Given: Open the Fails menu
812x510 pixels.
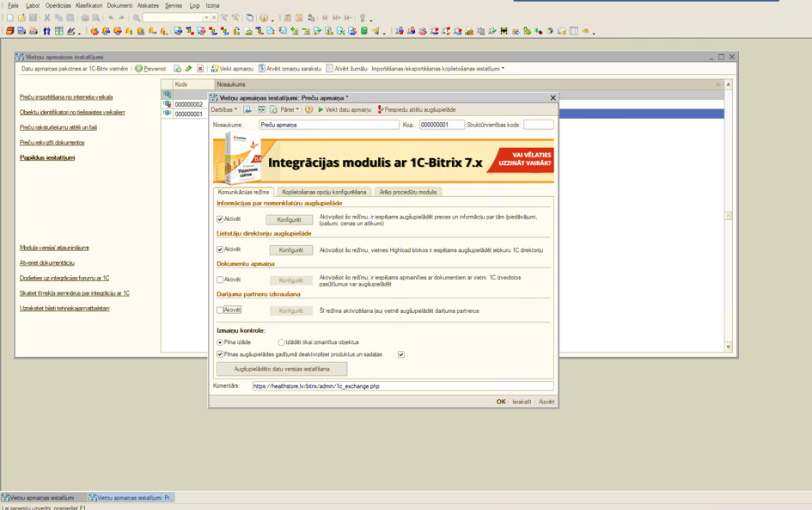Looking at the screenshot, I should pyautogui.click(x=13, y=6).
